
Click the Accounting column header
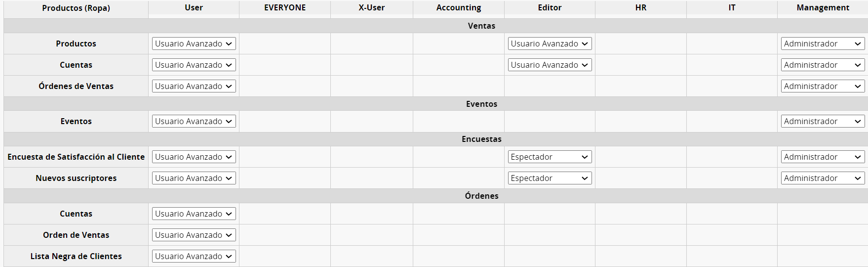pos(459,7)
